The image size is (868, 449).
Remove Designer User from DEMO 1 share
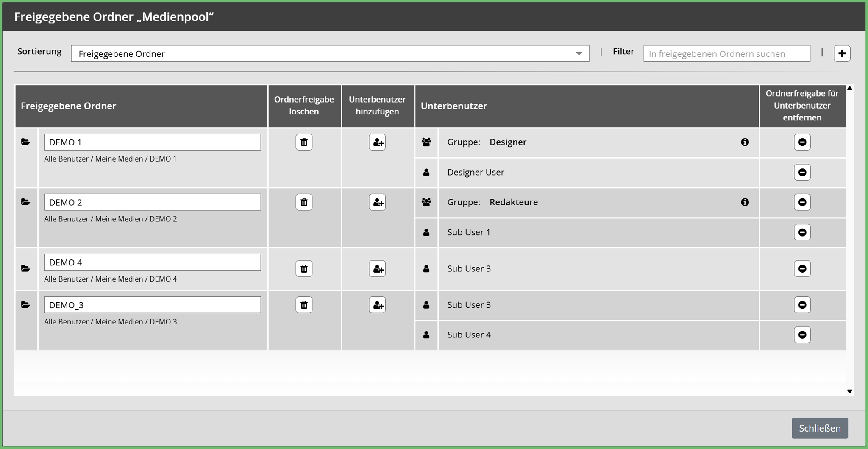tap(802, 172)
